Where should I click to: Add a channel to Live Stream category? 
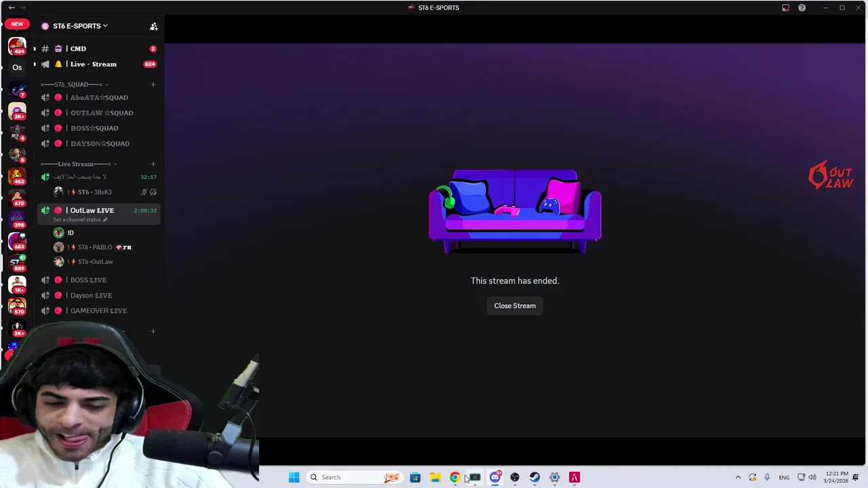click(153, 164)
